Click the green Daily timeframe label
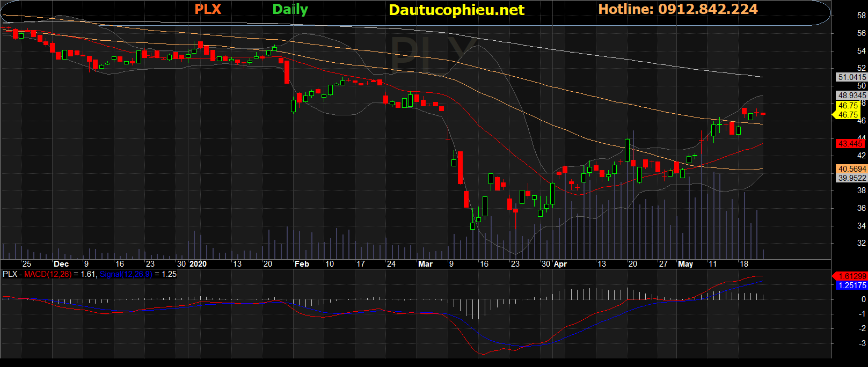868x367 pixels. coord(290,9)
